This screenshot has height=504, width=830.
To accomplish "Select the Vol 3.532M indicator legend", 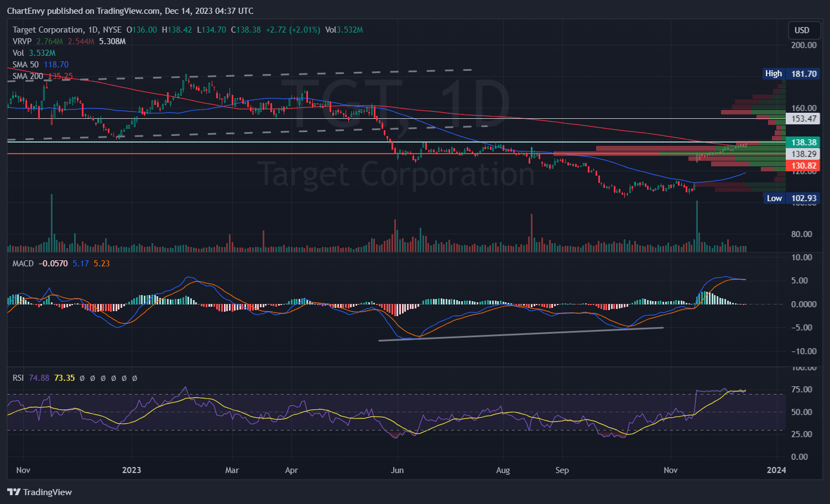I will 34,53.
